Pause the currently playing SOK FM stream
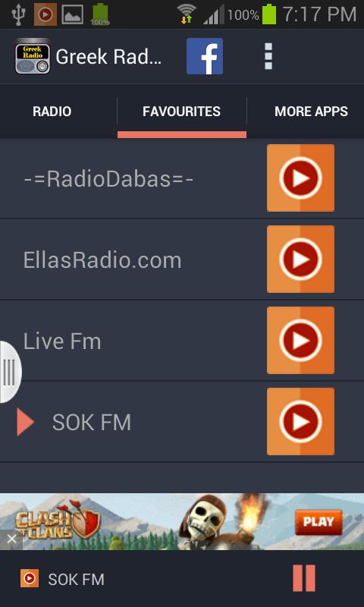Image resolution: width=364 pixels, height=607 pixels. [x=304, y=578]
